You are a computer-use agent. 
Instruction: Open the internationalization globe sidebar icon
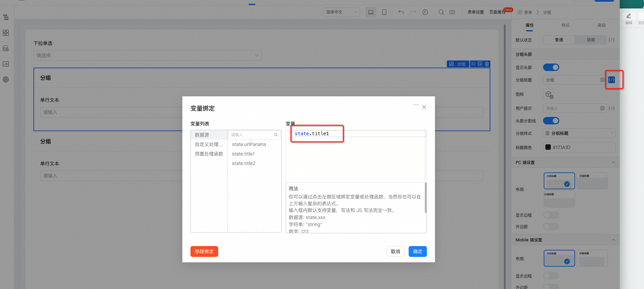6,79
